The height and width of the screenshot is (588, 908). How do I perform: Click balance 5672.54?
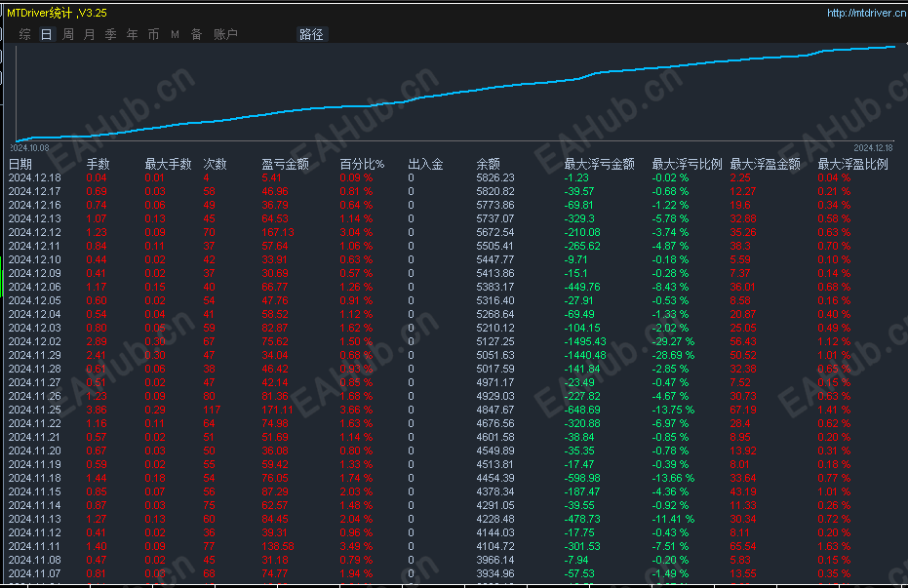(495, 232)
